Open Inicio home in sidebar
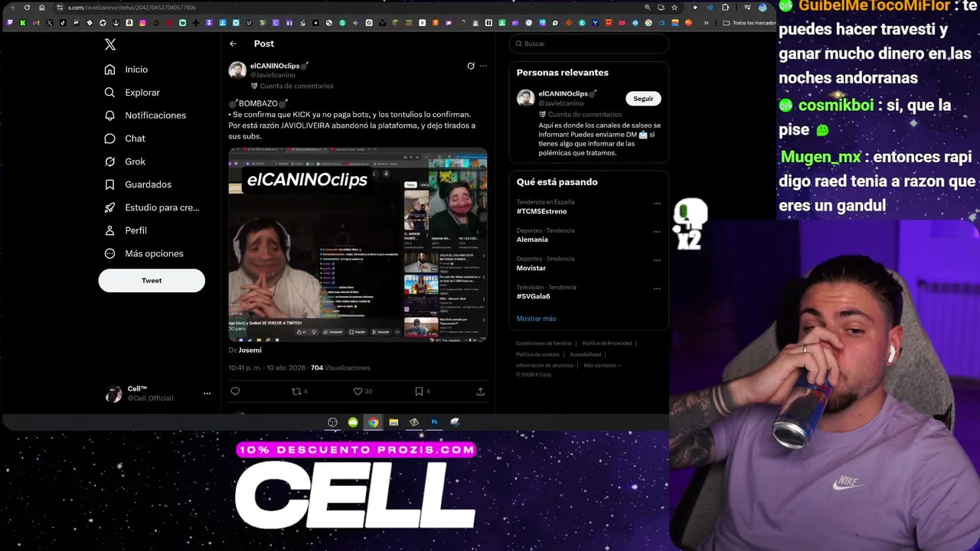Viewport: 980px width, 551px height. (126, 70)
